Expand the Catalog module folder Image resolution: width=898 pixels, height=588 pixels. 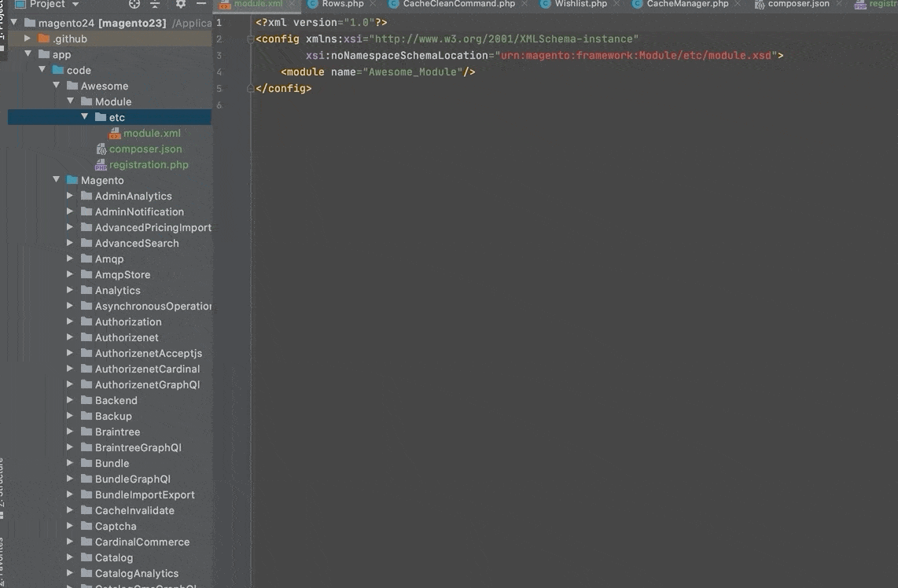click(x=71, y=557)
